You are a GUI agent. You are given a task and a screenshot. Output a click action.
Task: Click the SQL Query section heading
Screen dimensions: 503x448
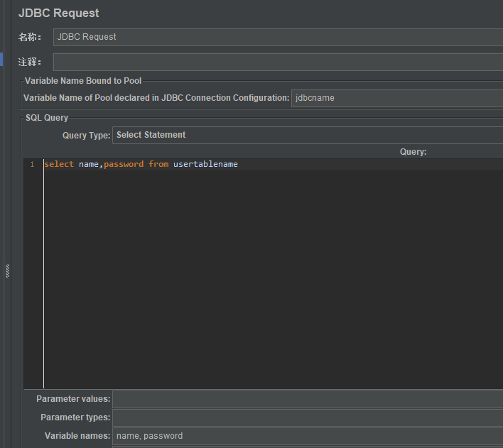pos(47,118)
